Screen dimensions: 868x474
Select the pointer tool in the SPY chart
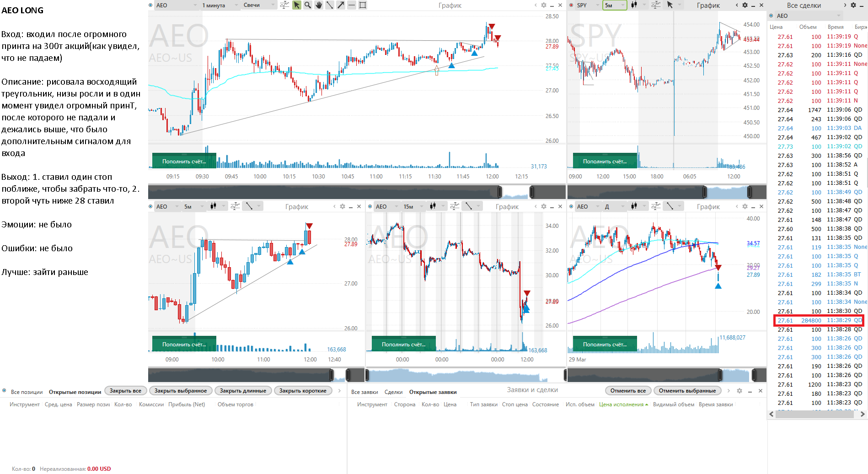(670, 5)
